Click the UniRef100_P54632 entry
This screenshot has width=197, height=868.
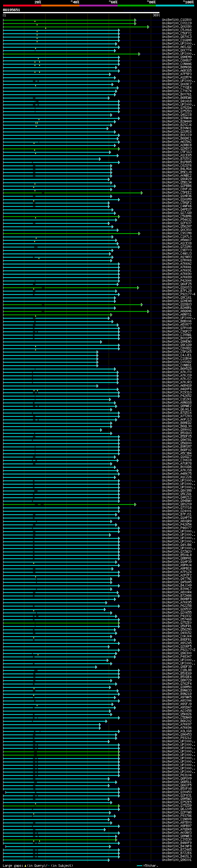pyautogui.click(x=177, y=220)
